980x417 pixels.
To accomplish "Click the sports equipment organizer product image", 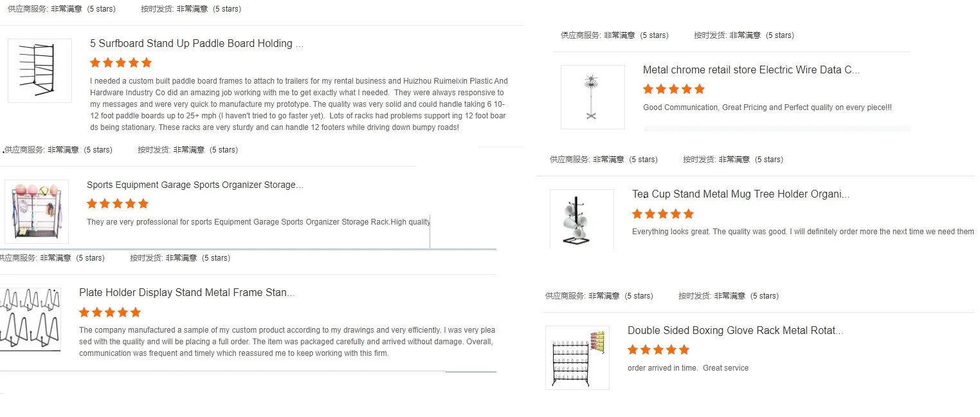I will (37, 212).
